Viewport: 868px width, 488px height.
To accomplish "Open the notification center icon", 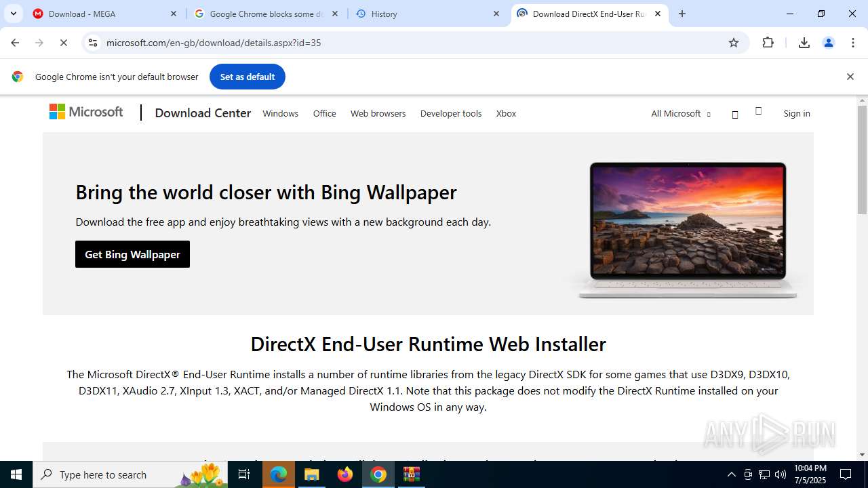I will (846, 474).
